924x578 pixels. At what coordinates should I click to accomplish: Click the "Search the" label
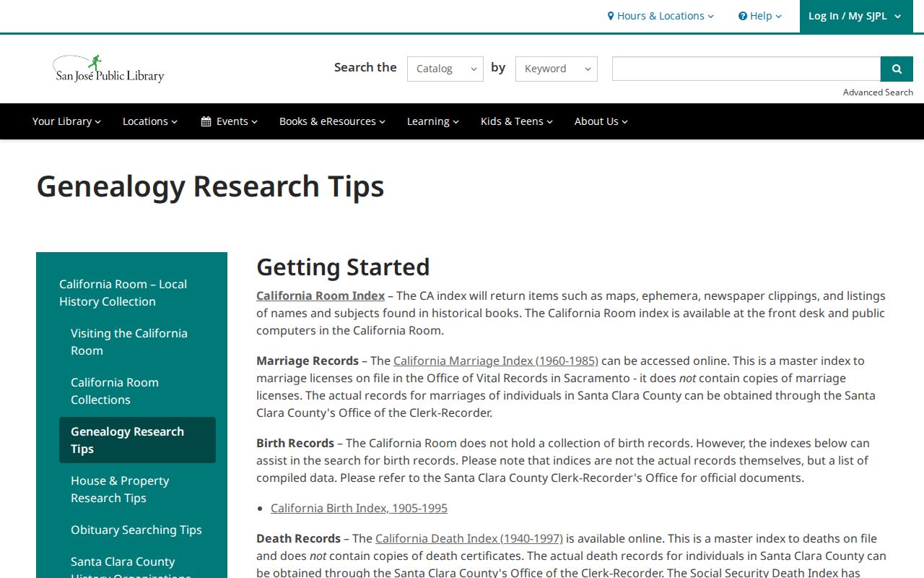(365, 67)
